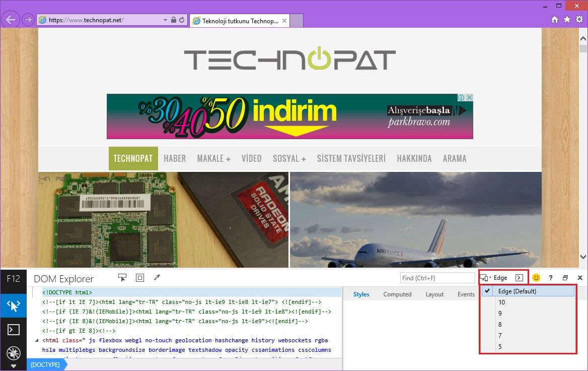
Task: Click the color picker eyedropper icon
Action: pos(157,278)
